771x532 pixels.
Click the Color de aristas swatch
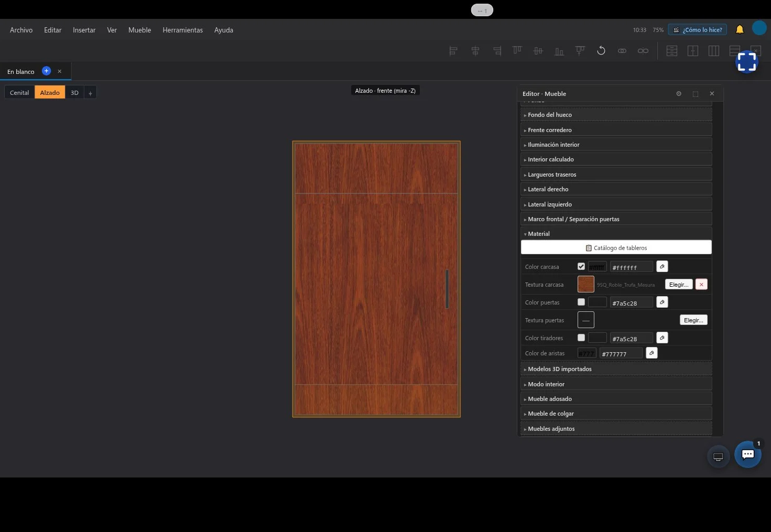(587, 353)
